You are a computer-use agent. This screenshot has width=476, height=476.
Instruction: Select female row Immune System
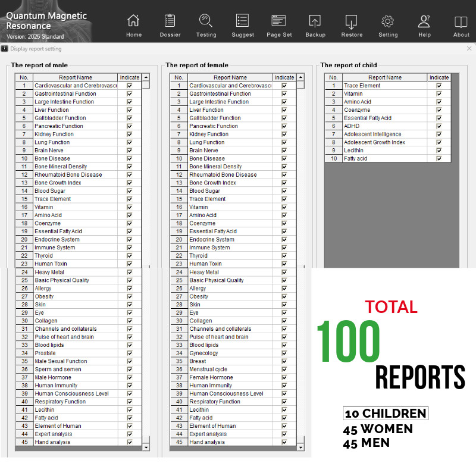(233, 248)
